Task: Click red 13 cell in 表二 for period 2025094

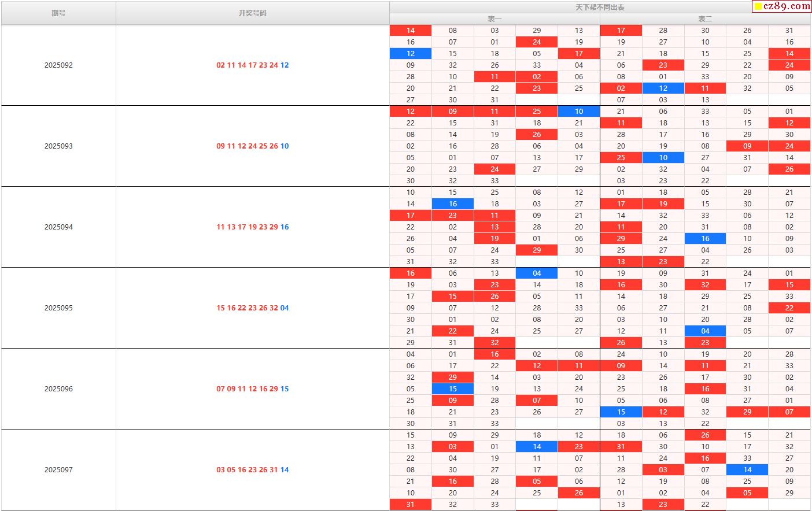Action: [x=621, y=262]
